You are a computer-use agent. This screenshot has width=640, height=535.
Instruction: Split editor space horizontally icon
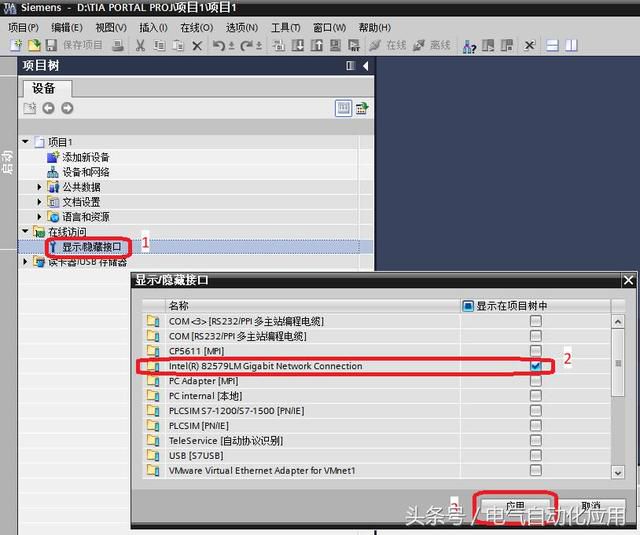pyautogui.click(x=552, y=45)
